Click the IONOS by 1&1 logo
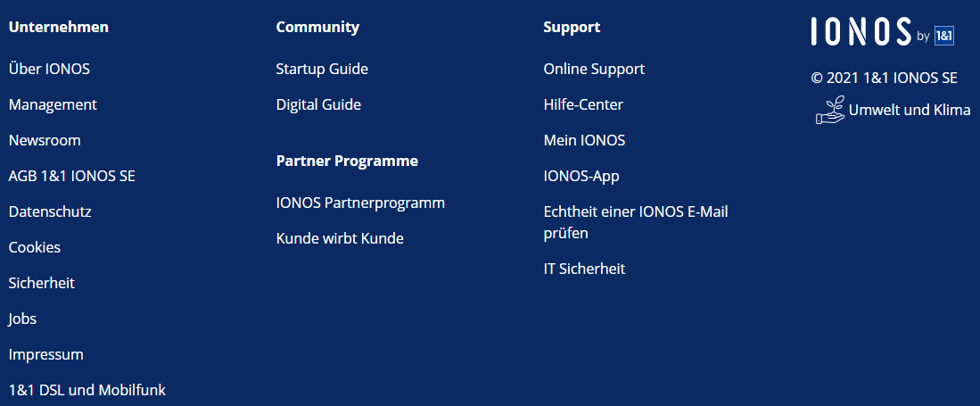980x406 pixels. click(x=882, y=31)
